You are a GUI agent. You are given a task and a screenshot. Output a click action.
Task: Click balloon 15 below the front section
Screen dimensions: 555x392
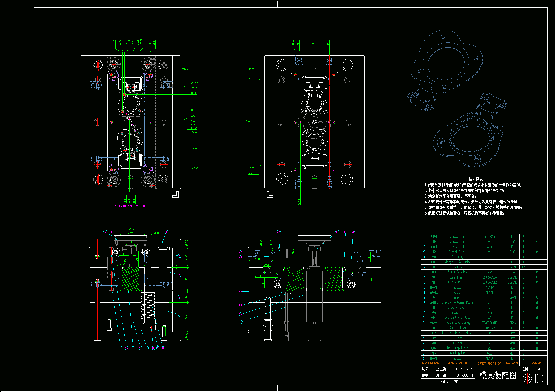(x=121, y=348)
